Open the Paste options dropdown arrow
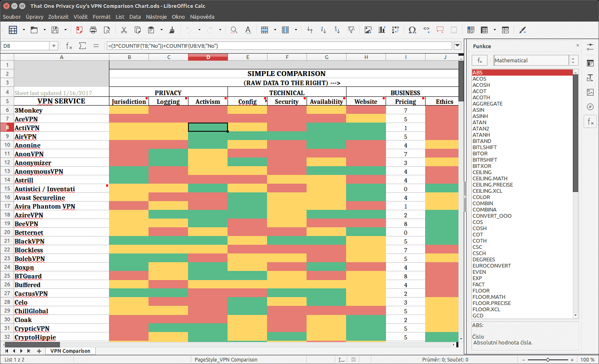Viewport: 599px width, 364px height. 161,30
